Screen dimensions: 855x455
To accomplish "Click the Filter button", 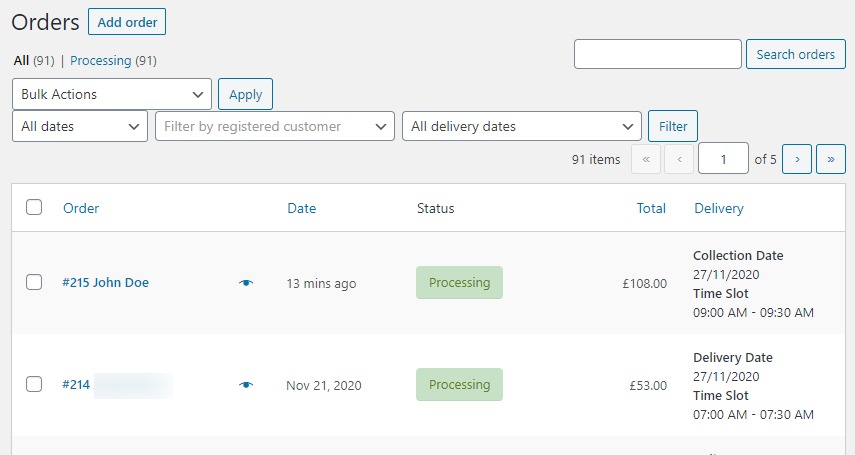I will 673,127.
